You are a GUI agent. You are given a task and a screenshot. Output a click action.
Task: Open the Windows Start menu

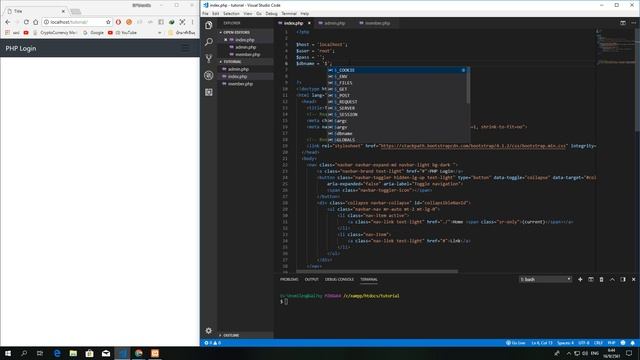pos(8,353)
